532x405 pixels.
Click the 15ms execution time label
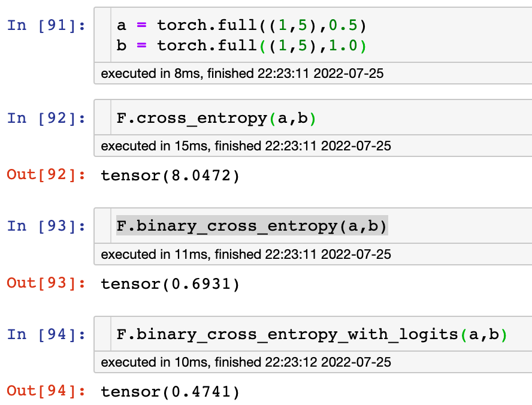[x=246, y=146]
